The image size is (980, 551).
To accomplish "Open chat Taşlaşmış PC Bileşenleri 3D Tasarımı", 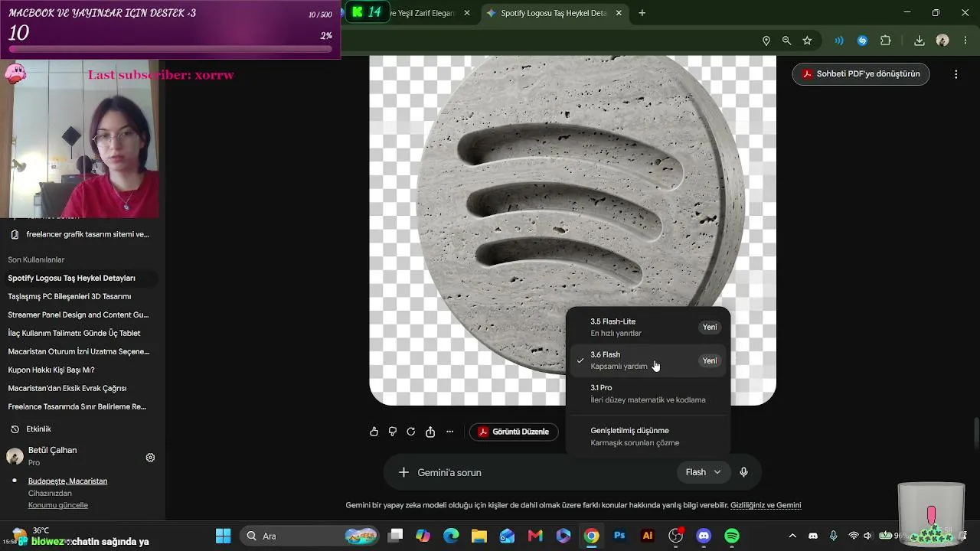I will click(80, 296).
